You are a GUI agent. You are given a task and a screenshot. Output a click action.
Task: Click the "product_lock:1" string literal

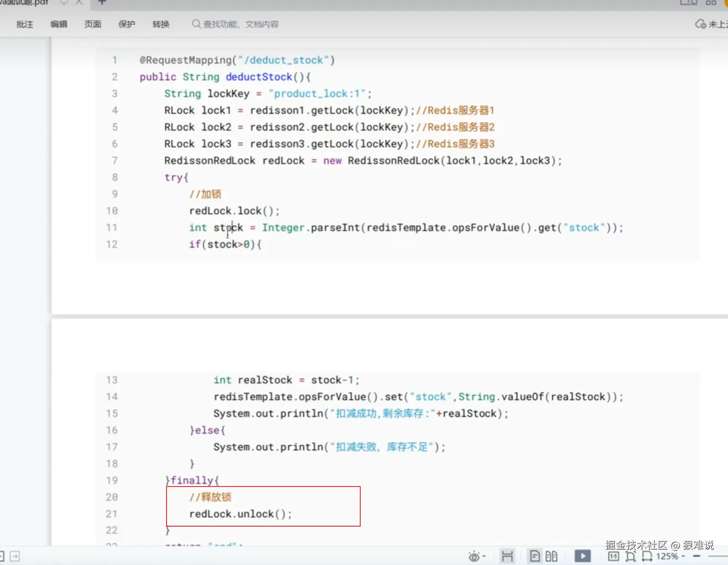[x=317, y=94]
